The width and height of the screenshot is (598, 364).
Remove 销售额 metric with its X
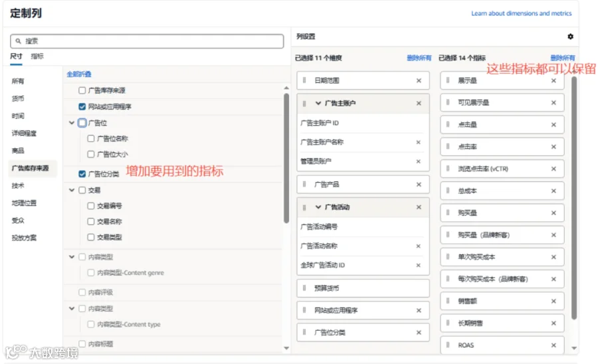click(x=553, y=302)
